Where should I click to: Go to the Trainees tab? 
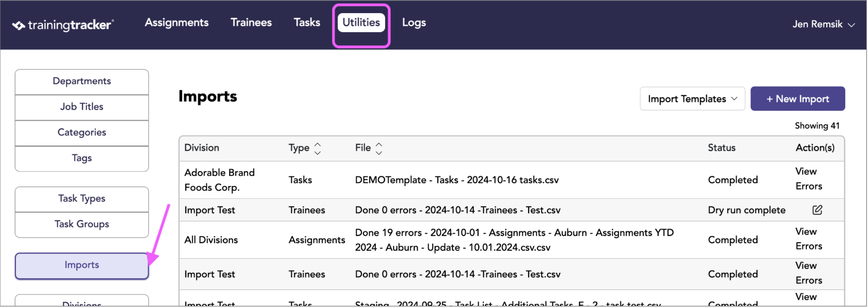tap(251, 23)
